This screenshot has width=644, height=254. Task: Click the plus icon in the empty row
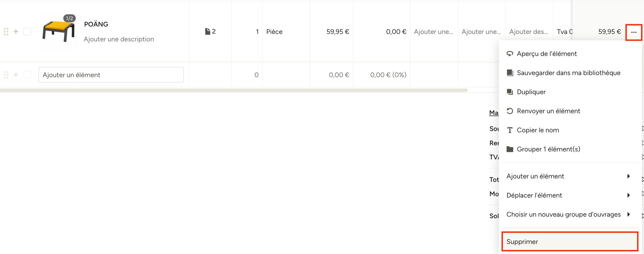(16, 75)
